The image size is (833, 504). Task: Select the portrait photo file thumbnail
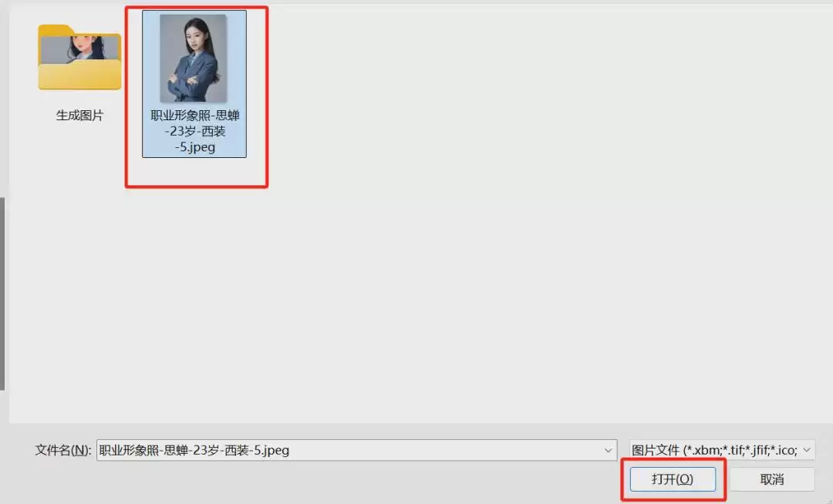[194, 58]
